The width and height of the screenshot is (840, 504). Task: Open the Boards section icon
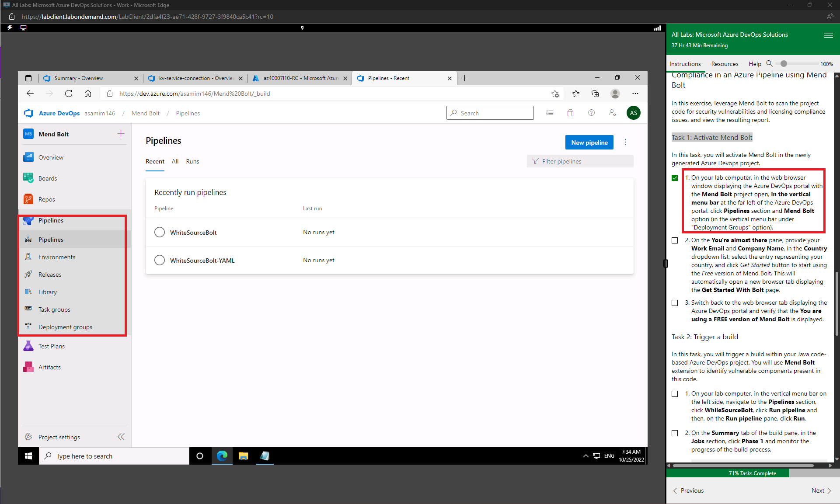pos(28,178)
